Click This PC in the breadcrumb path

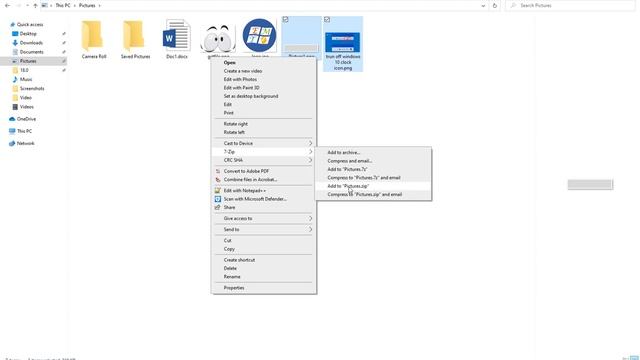click(63, 5)
